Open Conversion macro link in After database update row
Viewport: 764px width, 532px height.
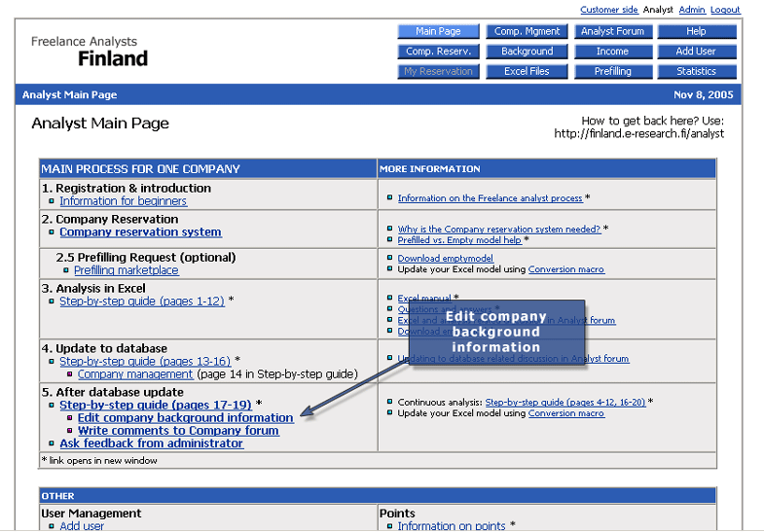566,413
